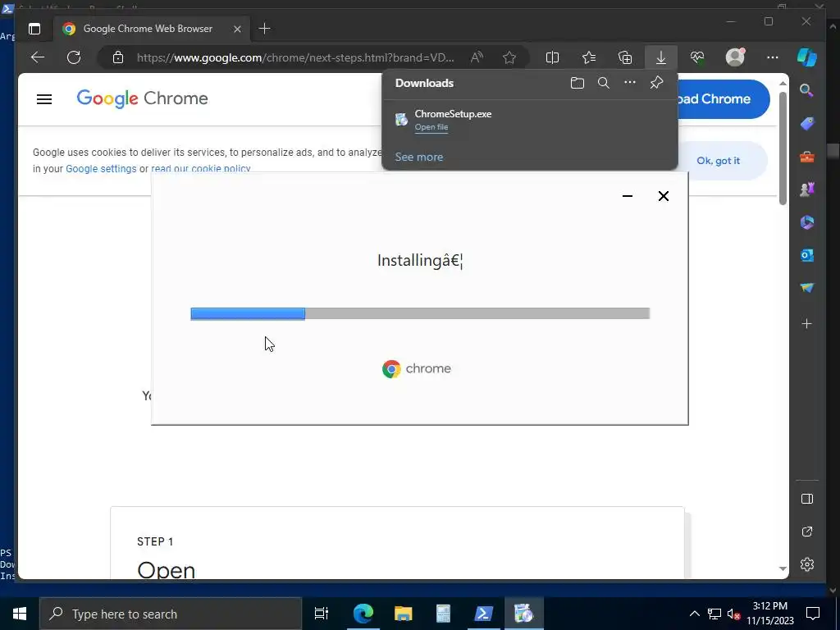Pin the Downloads panel

(x=656, y=83)
